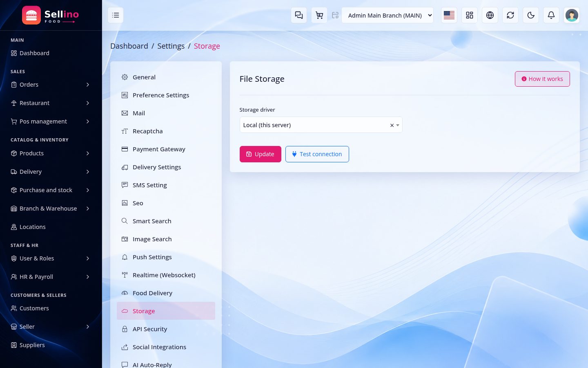Open Locations in sidebar
Viewport: 588px width, 368px height.
51,227
